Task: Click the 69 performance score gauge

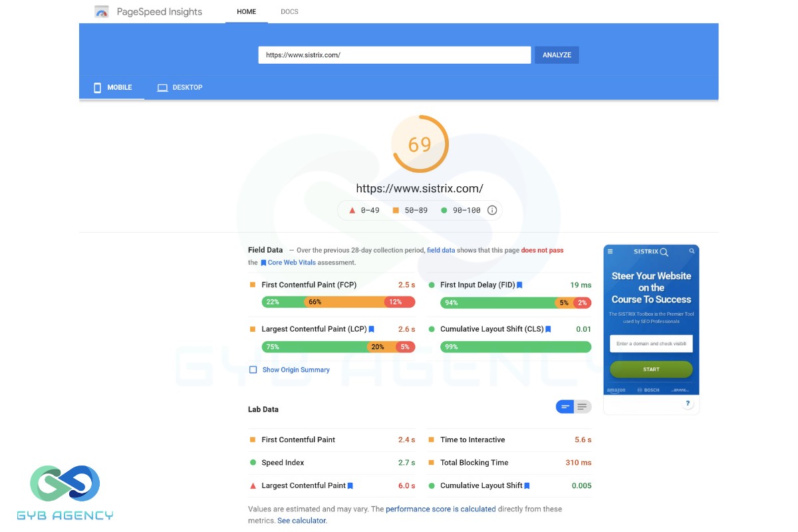Action: tap(420, 144)
